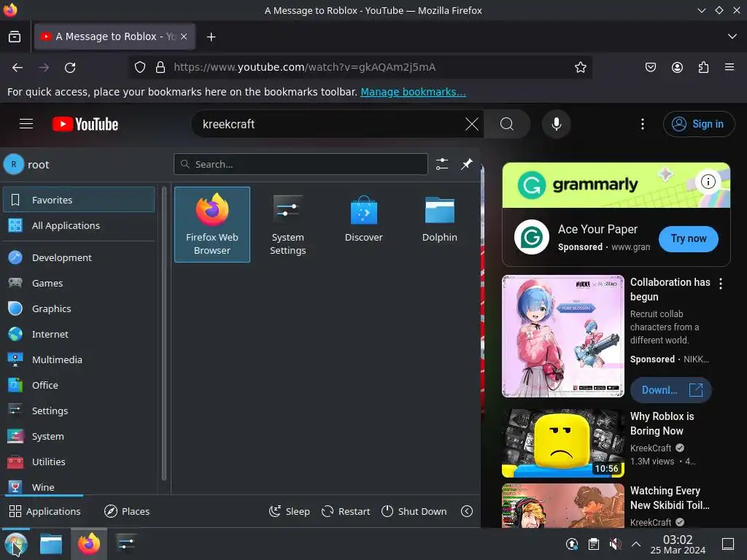Expand more power options arrow
The width and height of the screenshot is (747, 560).
(467, 511)
